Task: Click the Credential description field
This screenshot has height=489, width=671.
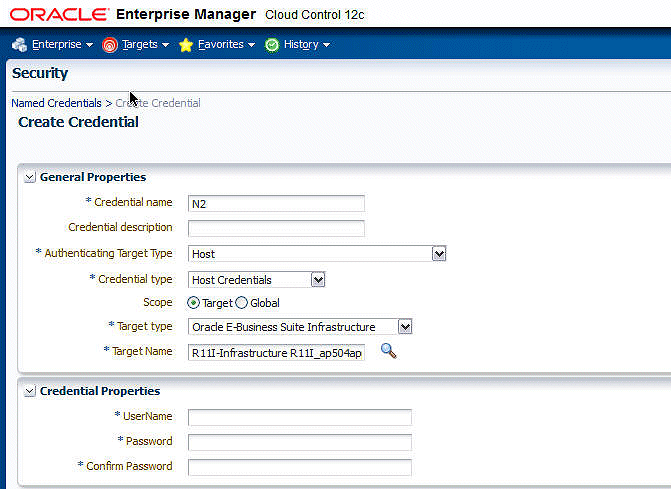Action: click(x=276, y=228)
